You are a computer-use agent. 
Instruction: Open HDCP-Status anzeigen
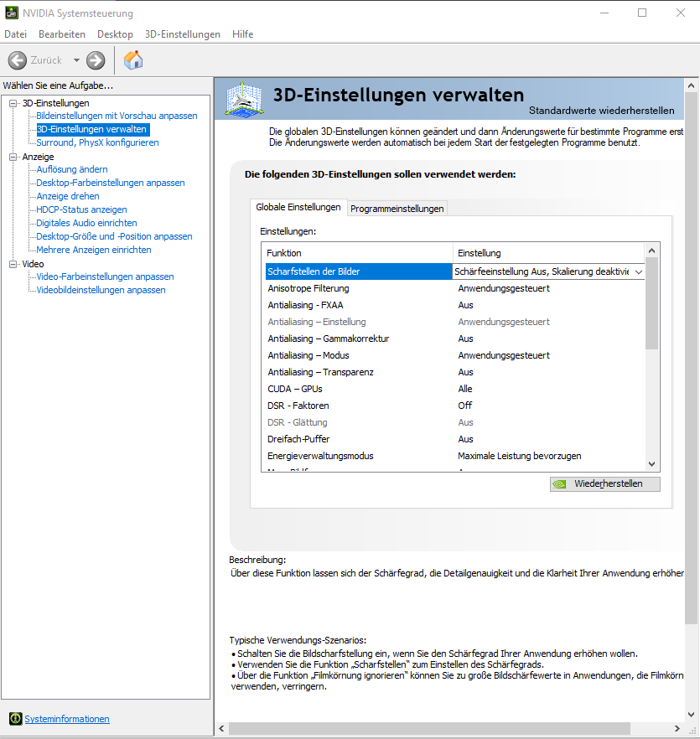point(81,209)
